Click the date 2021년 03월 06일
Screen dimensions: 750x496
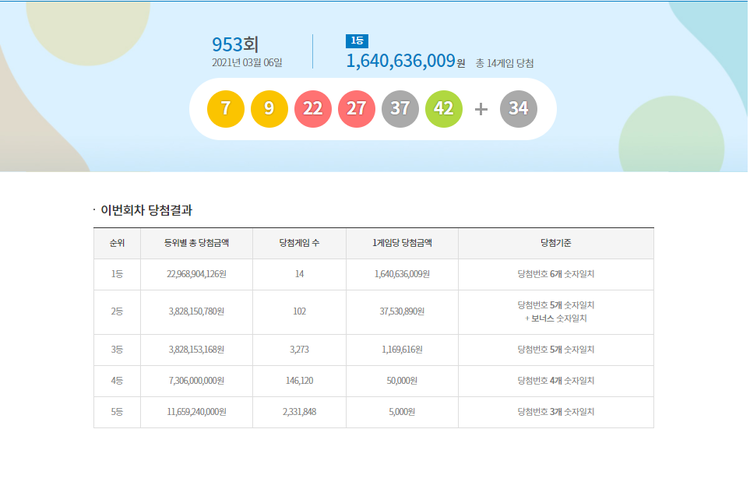247,63
